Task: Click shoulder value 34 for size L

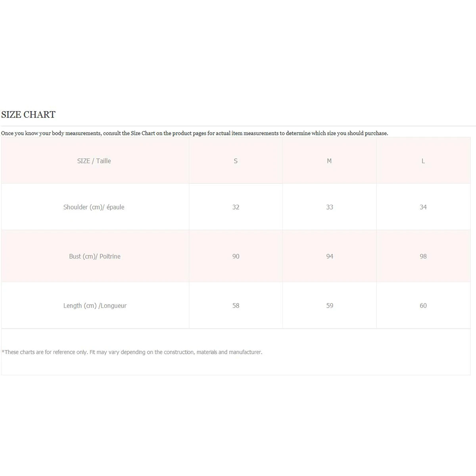Action: click(x=423, y=207)
